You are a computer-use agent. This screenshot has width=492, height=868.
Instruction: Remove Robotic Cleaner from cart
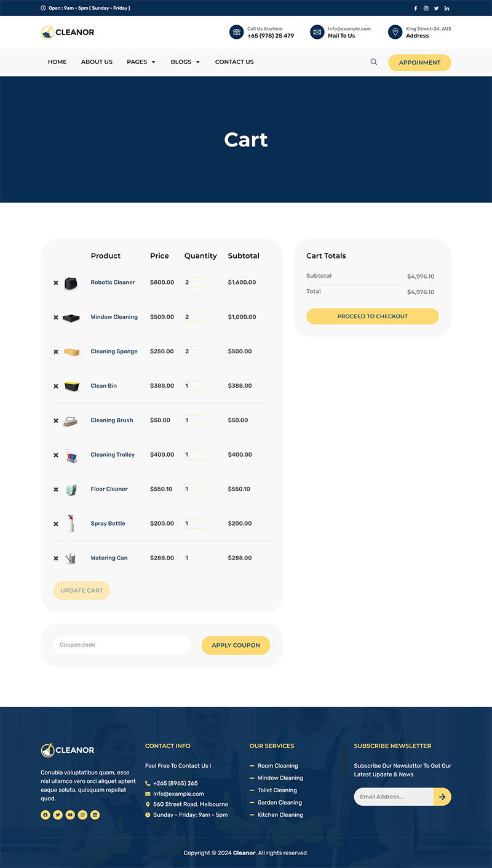point(56,283)
